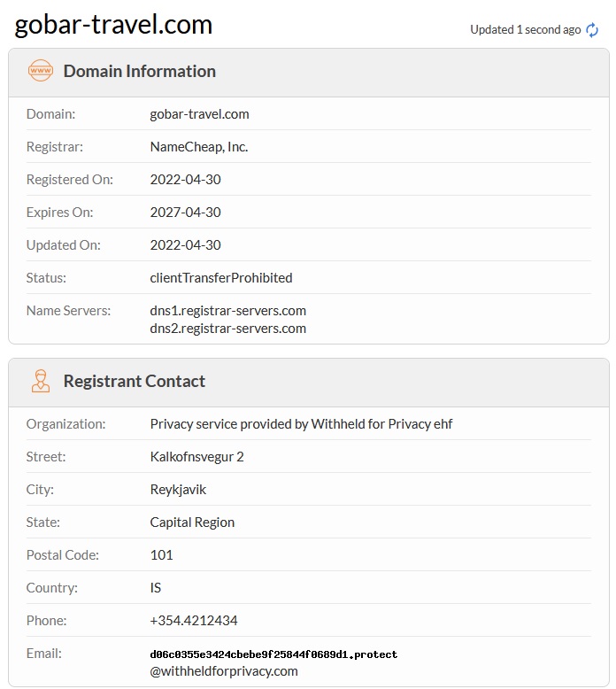Screen dimensions: 616x689
Task: Click the Registrant Contact person icon
Action: tap(41, 381)
